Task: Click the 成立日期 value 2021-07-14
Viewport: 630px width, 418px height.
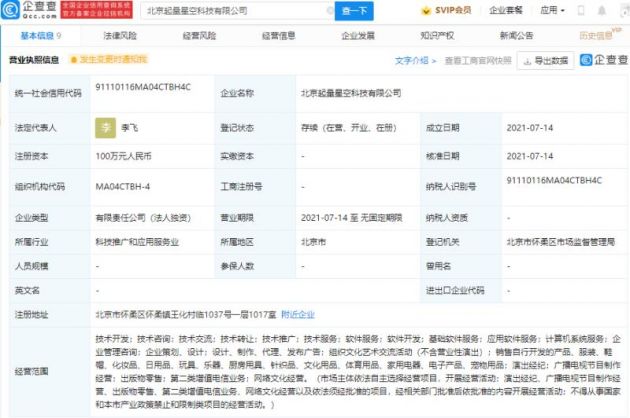Action: pyautogui.click(x=530, y=128)
